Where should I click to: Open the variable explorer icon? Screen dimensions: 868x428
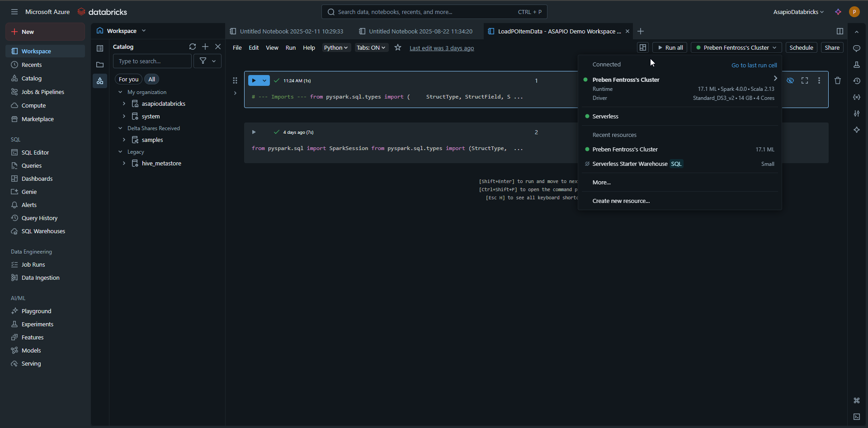[x=857, y=97]
